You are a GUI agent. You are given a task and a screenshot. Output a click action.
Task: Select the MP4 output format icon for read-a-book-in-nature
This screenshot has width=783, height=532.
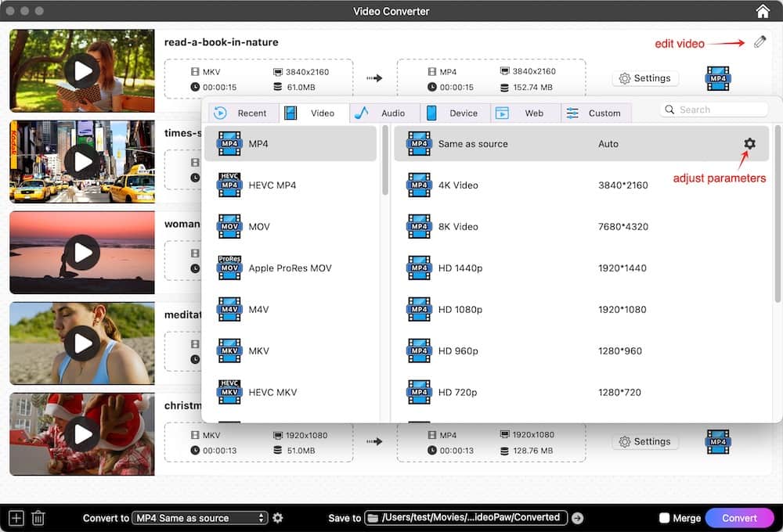(x=717, y=77)
